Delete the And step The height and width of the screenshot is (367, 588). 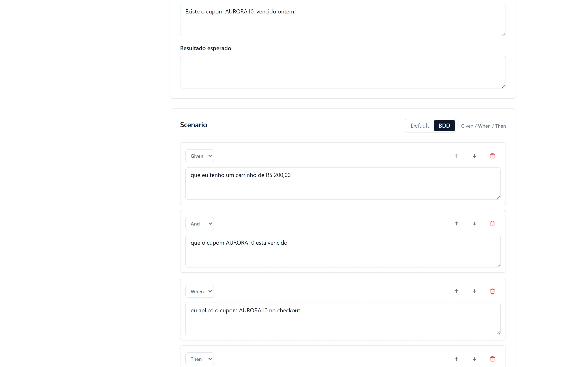(492, 223)
